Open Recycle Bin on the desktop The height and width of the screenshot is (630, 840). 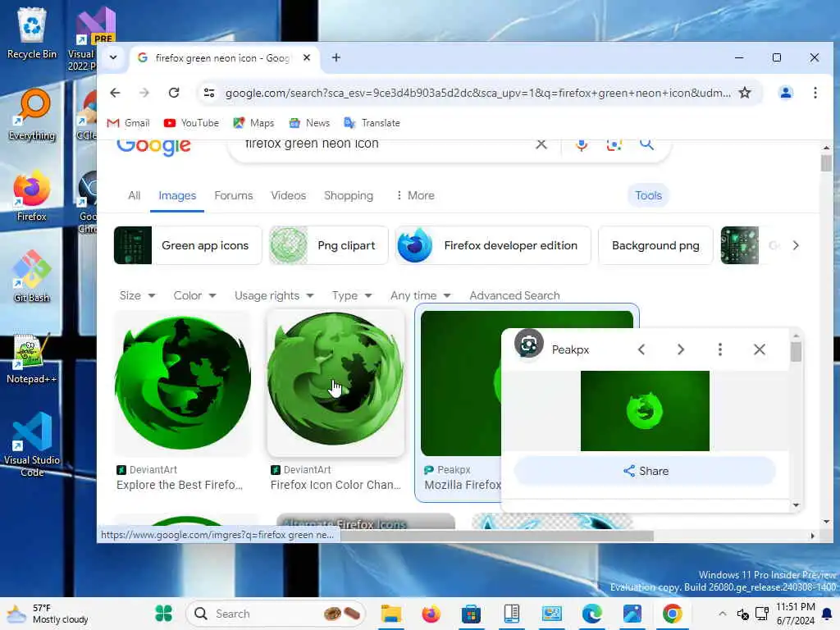click(32, 33)
